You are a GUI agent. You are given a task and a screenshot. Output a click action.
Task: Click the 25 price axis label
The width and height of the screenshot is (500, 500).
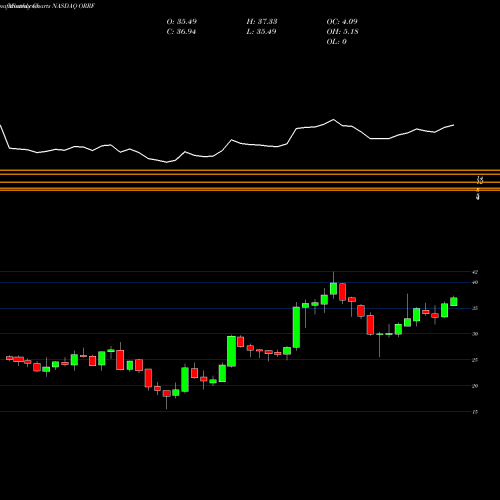[x=475, y=360]
